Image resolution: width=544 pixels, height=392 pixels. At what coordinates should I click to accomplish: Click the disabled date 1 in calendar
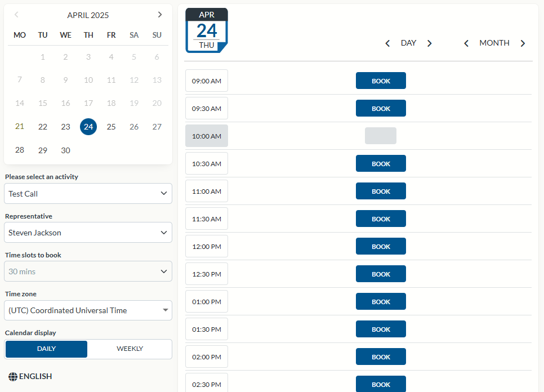(43, 57)
